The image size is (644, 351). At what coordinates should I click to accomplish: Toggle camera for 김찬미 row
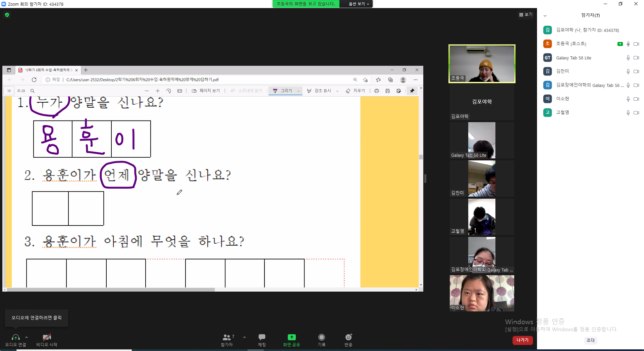coord(636,71)
